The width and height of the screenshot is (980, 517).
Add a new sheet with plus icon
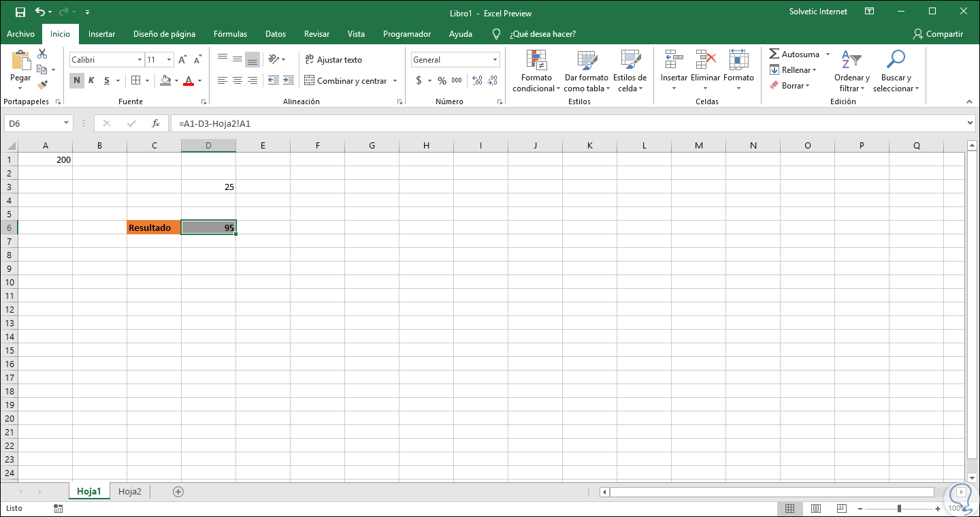coord(178,491)
